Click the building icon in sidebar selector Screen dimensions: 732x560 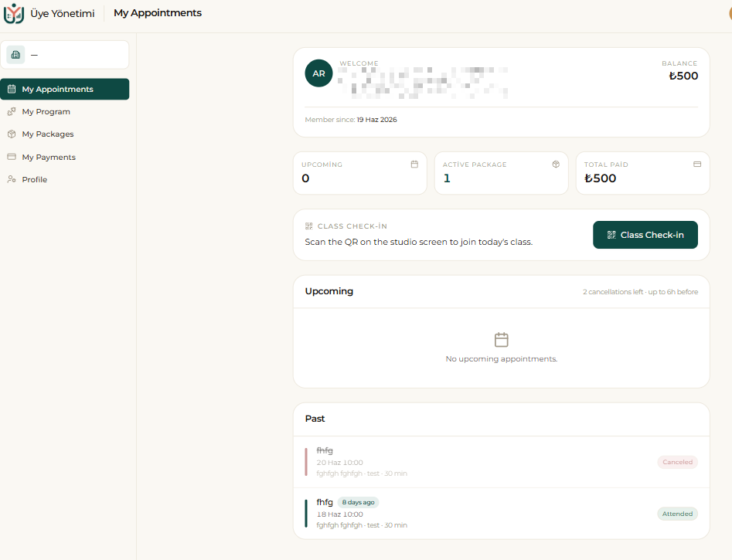[15, 55]
